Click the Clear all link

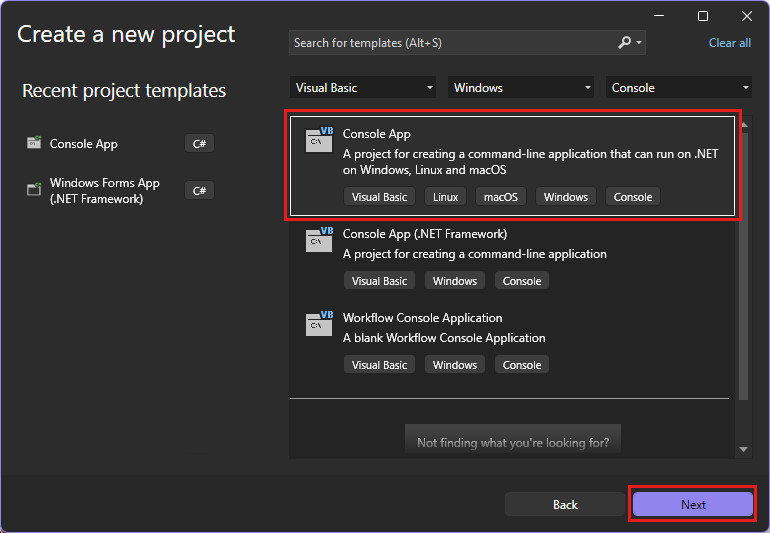pyautogui.click(x=729, y=43)
